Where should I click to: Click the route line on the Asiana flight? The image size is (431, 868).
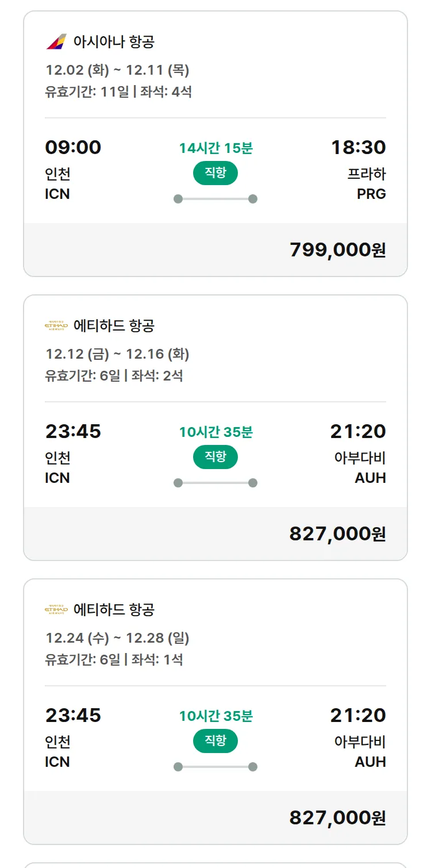pyautogui.click(x=215, y=199)
